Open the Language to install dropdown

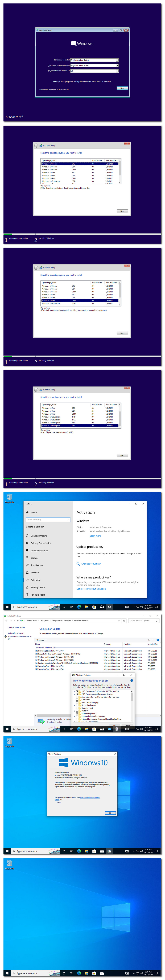pyautogui.click(x=94, y=60)
